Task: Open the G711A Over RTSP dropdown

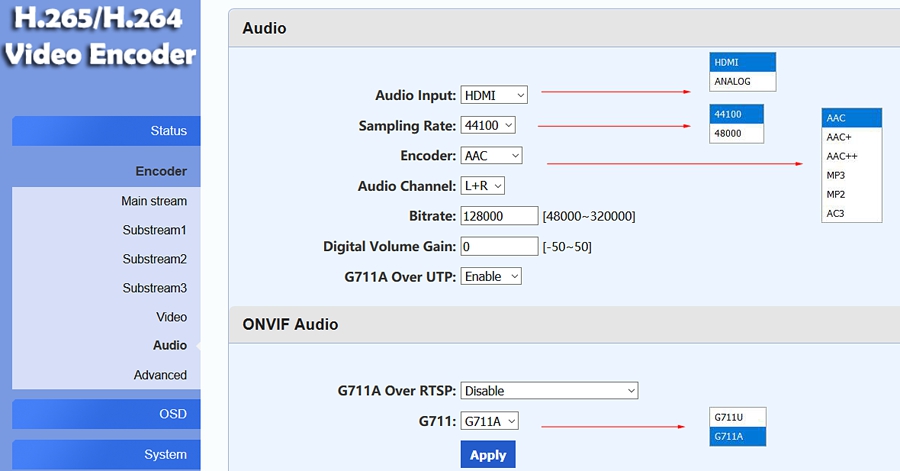Action: [x=549, y=390]
